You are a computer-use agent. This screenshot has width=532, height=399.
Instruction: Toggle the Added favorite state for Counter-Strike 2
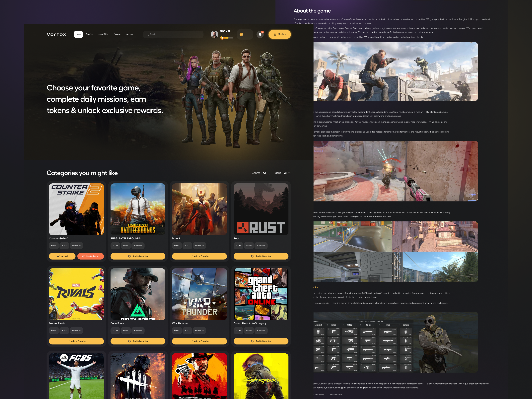[62, 256]
